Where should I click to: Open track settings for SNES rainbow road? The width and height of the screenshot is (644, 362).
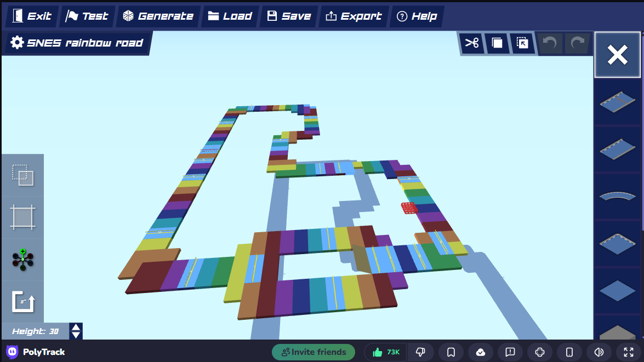(77, 43)
